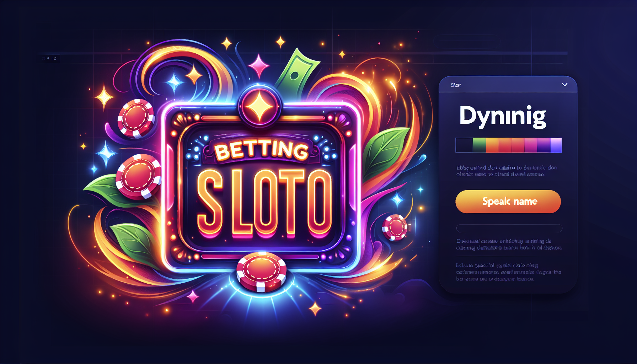The height and width of the screenshot is (364, 637).
Task: Pick the orange color swatch
Action: tap(492, 145)
